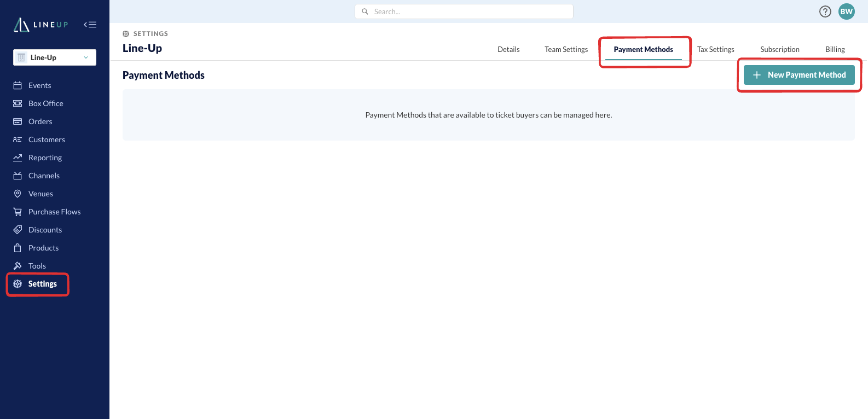The width and height of the screenshot is (868, 419).
Task: Open Products from the sidebar
Action: point(43,248)
